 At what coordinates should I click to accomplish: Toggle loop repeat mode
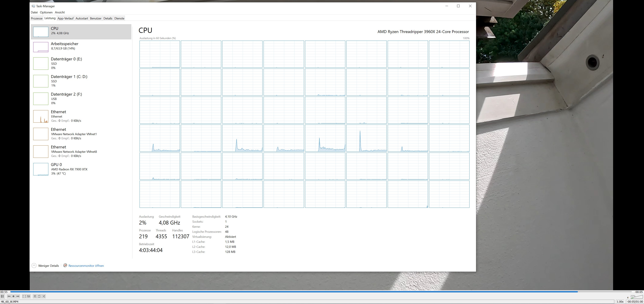tap(39, 296)
